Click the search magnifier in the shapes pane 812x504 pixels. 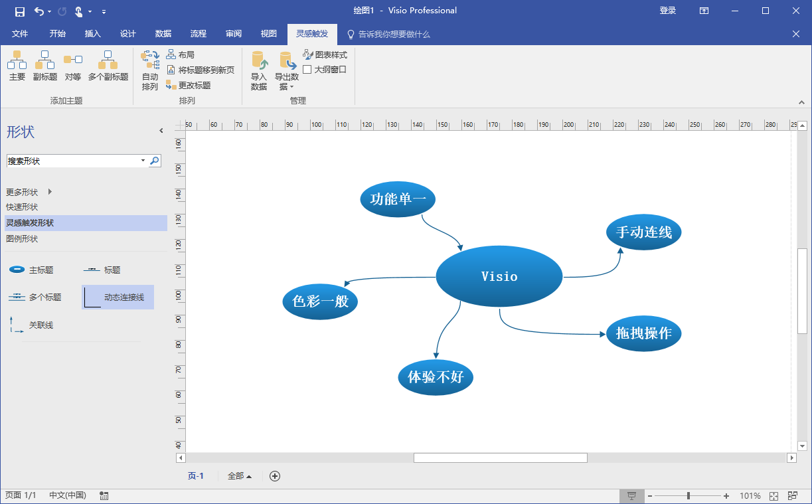pyautogui.click(x=155, y=161)
